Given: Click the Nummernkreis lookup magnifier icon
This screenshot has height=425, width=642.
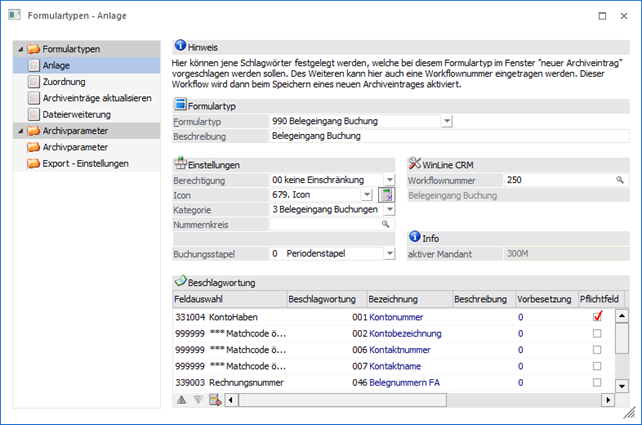Looking at the screenshot, I should point(385,225).
